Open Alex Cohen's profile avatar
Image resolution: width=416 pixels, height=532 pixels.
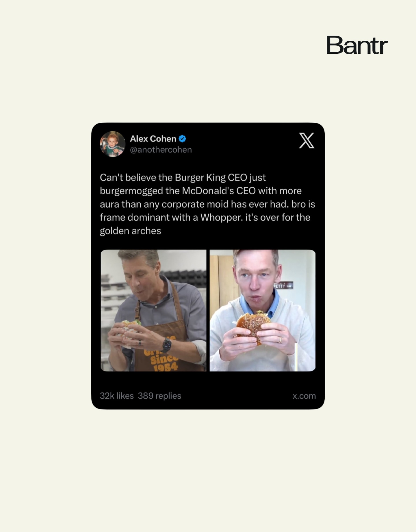[x=113, y=144]
